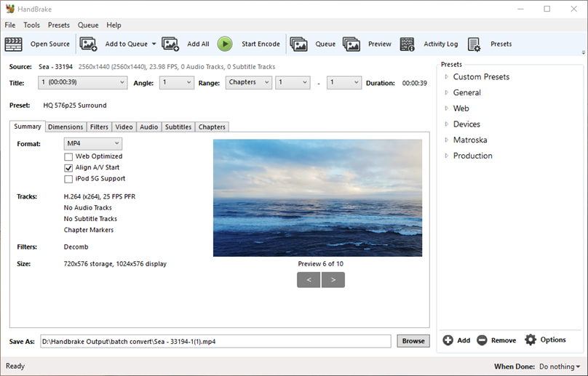Click the Save As file path field
The width and height of the screenshot is (588, 376).
215,342
